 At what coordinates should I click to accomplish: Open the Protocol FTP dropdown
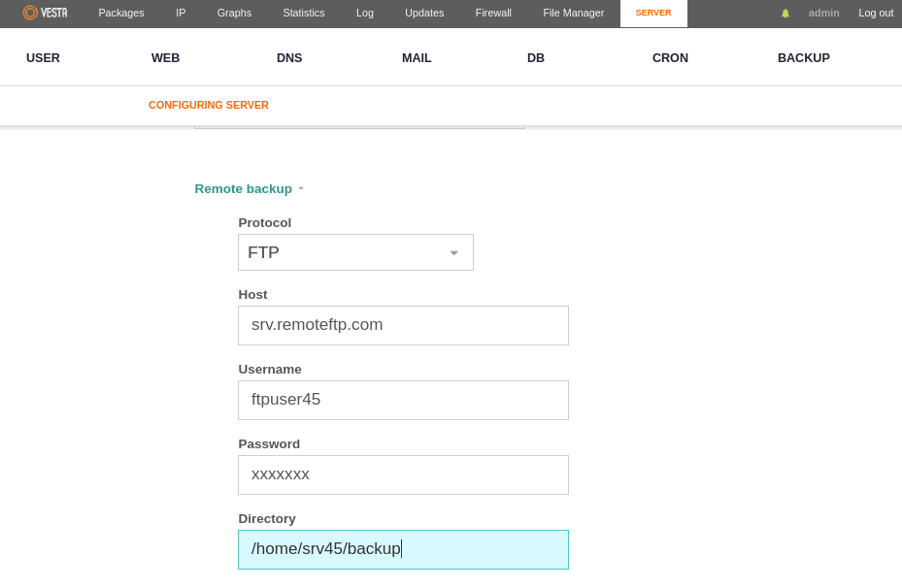pos(355,252)
